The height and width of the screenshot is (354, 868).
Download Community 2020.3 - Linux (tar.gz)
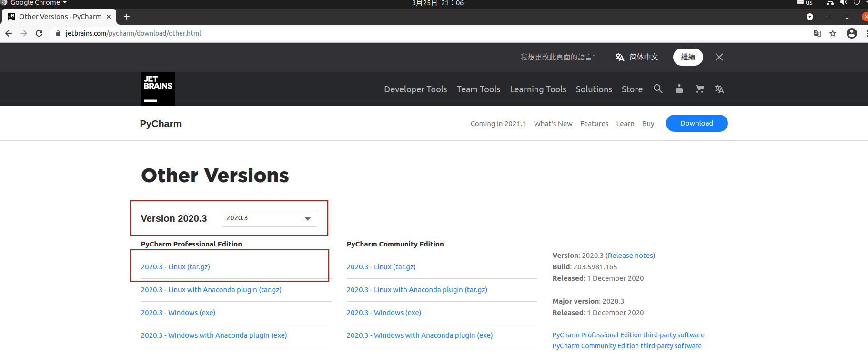point(381,267)
